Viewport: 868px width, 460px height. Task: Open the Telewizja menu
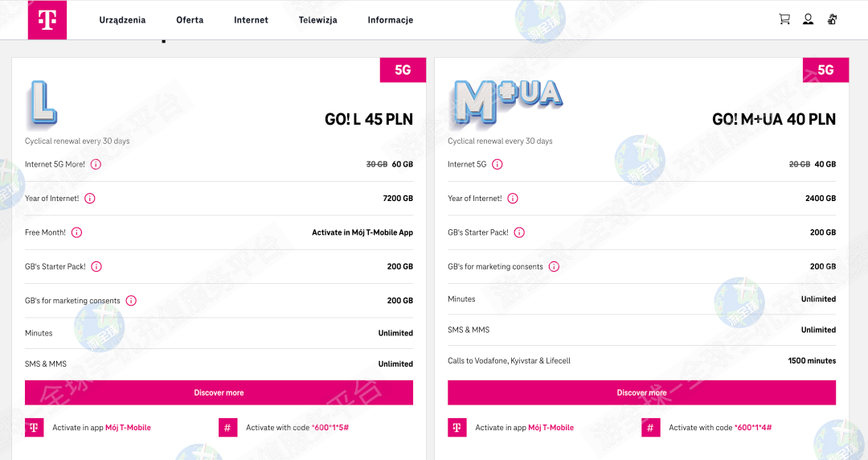[317, 20]
